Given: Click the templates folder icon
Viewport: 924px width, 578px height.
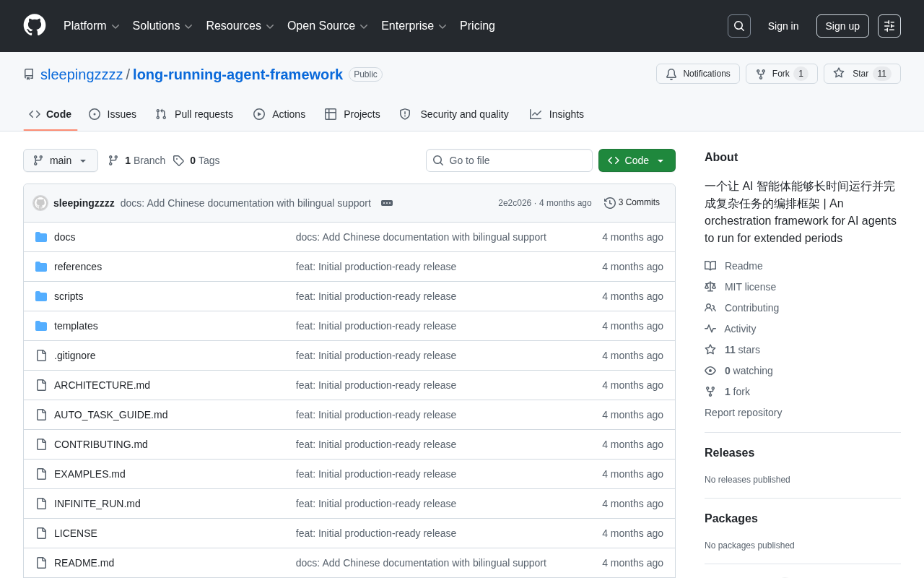Looking at the screenshot, I should tap(41, 326).
